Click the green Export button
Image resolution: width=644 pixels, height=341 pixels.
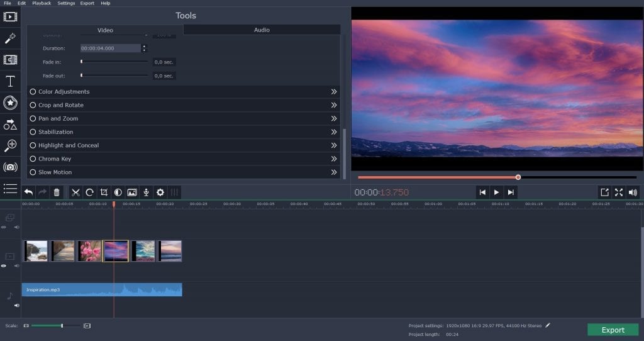point(613,330)
